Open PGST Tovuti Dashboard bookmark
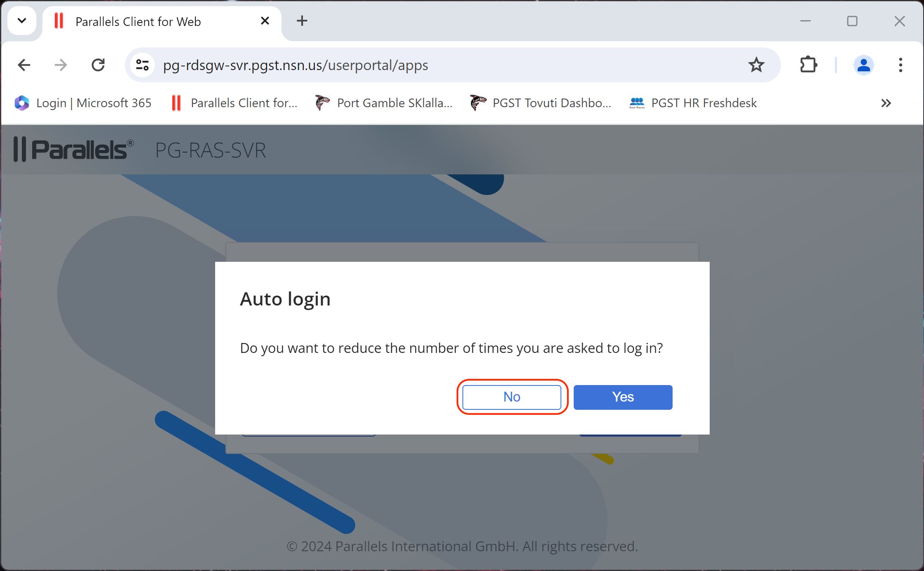The width and height of the screenshot is (924, 571). 540,103
